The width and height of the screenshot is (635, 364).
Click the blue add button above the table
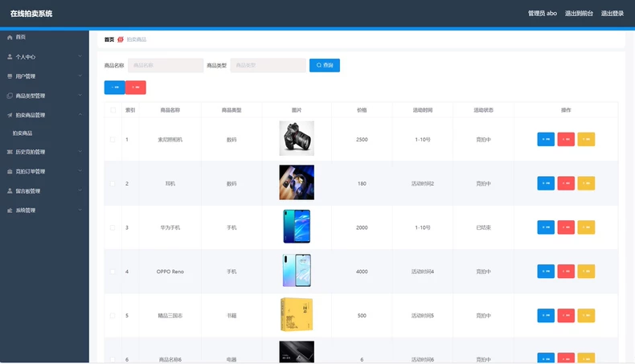pyautogui.click(x=115, y=88)
